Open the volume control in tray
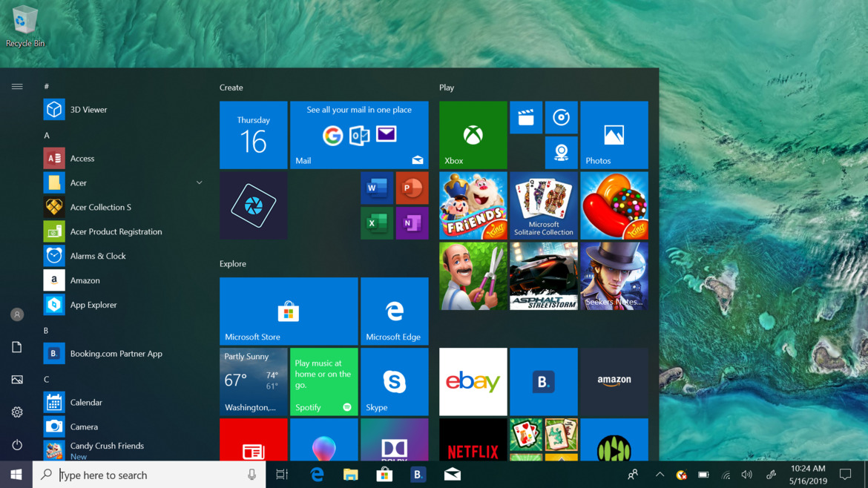868x488 pixels. click(x=747, y=475)
